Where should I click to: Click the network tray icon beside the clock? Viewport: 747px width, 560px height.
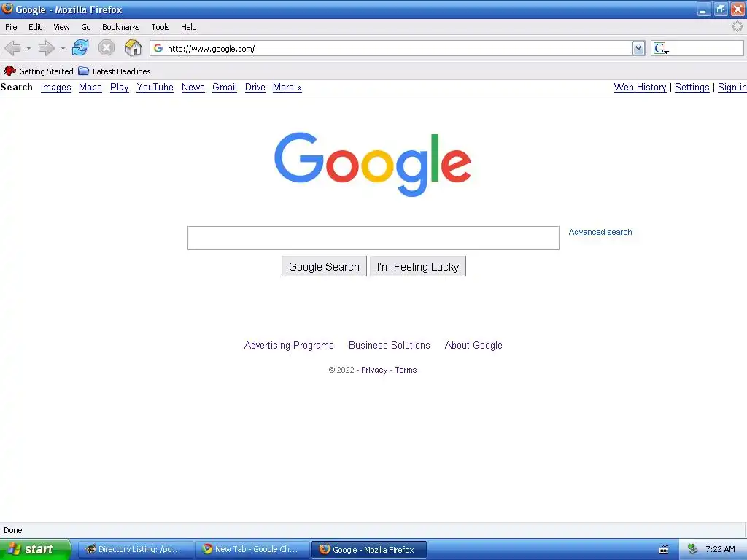click(693, 549)
